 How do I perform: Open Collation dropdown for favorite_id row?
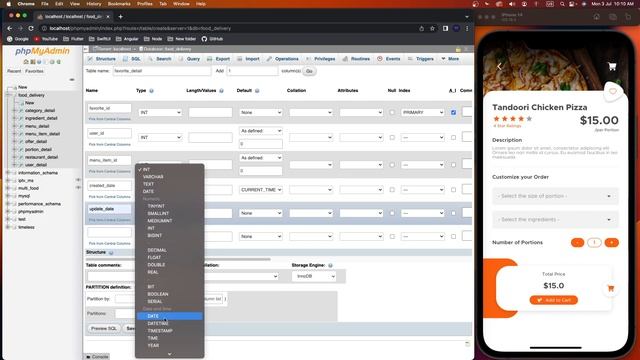(311, 112)
